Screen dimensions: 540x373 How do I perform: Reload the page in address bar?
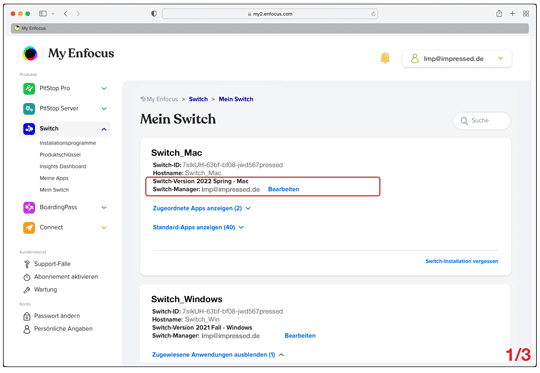(373, 14)
